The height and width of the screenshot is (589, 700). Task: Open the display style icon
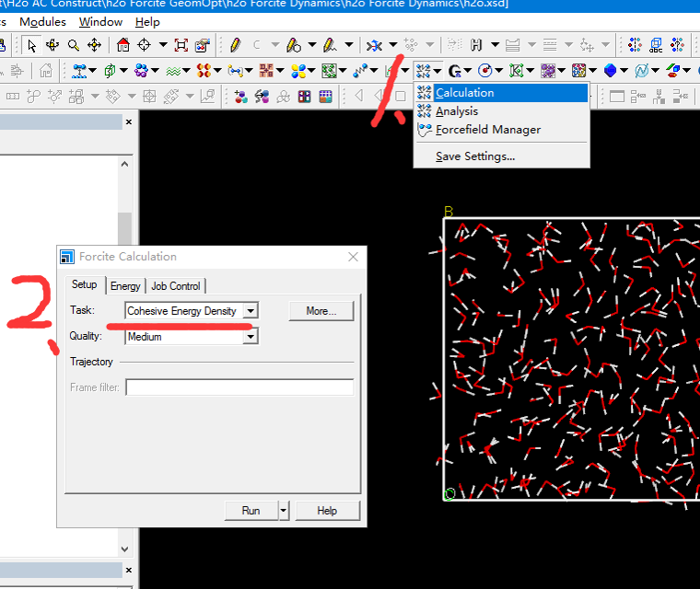[203, 45]
